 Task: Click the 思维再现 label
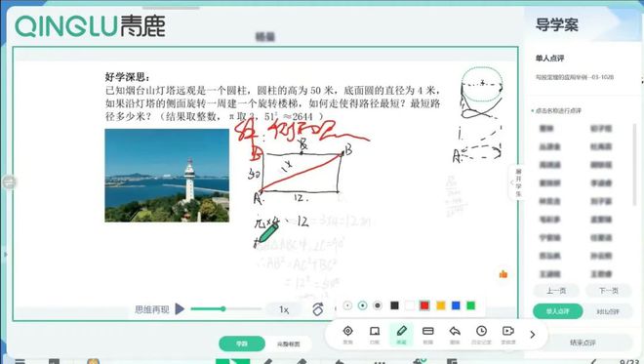(152, 309)
